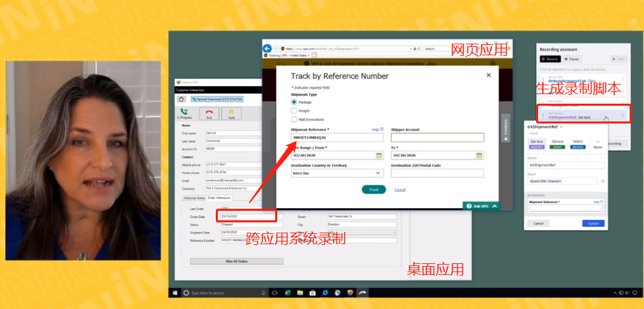Click the Record button in Recording assistant
The height and width of the screenshot is (309, 644).
[x=550, y=59]
